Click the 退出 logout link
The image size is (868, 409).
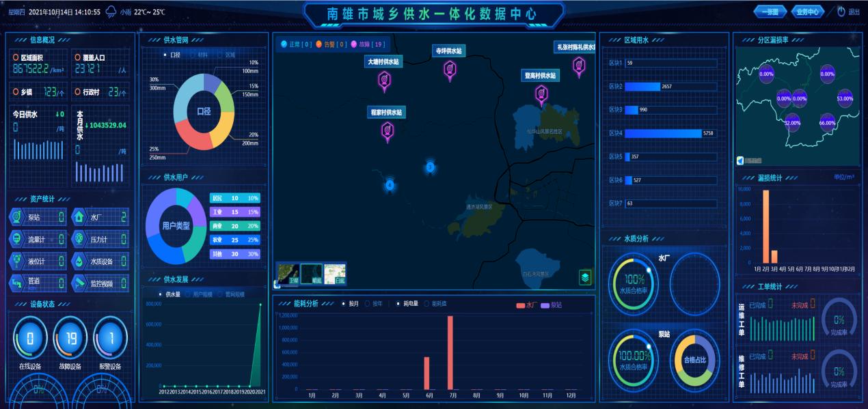(854, 12)
